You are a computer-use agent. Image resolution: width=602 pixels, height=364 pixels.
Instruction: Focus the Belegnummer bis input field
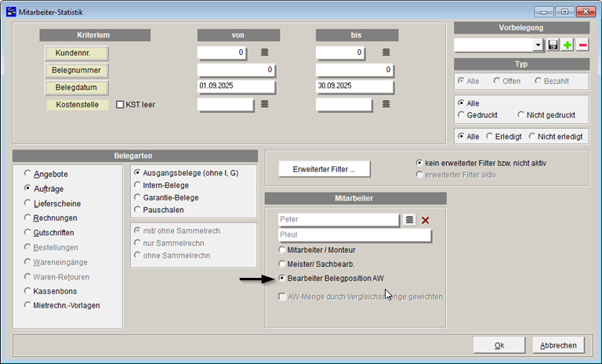(x=355, y=70)
